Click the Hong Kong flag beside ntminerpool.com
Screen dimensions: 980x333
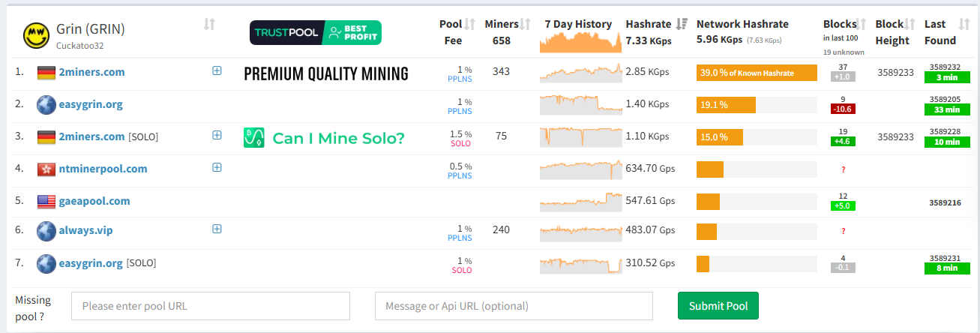pos(46,169)
